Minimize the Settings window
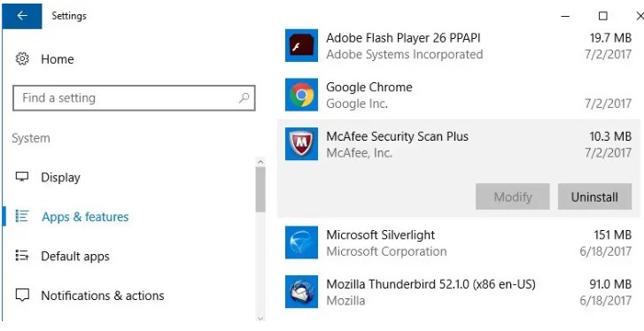The height and width of the screenshot is (331, 644). click(x=565, y=16)
